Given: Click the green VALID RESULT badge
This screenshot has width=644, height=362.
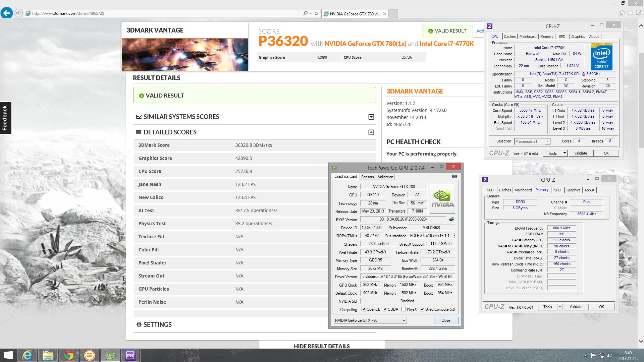Looking at the screenshot, I should click(447, 31).
